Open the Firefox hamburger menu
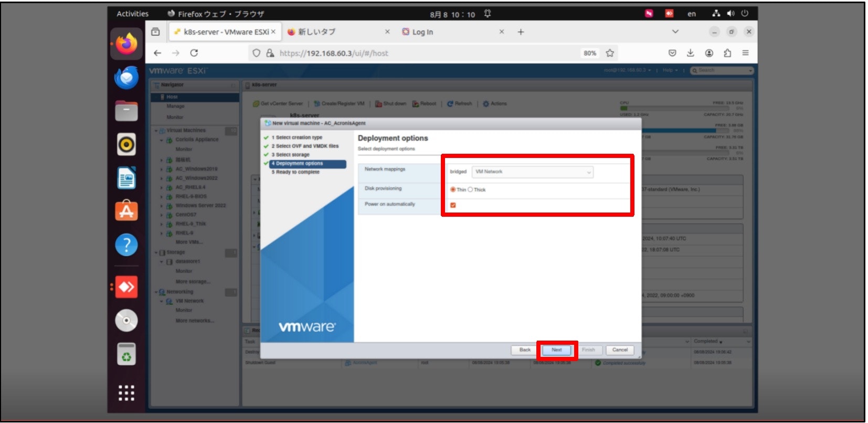Screen dimensions: 868x423 (x=745, y=53)
